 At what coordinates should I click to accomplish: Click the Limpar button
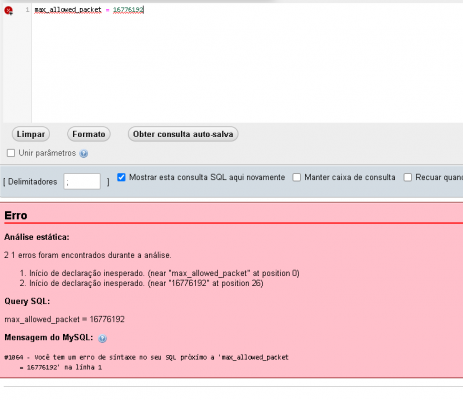pos(31,134)
